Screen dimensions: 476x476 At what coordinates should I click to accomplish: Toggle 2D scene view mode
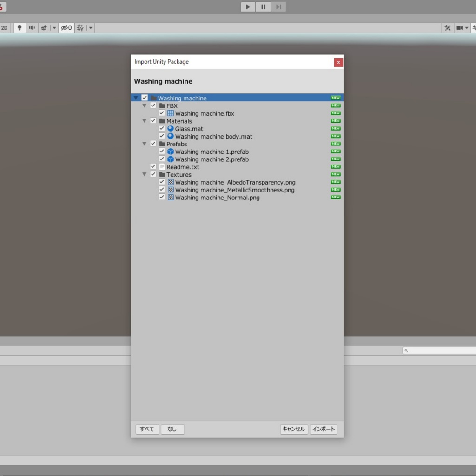click(x=5, y=28)
